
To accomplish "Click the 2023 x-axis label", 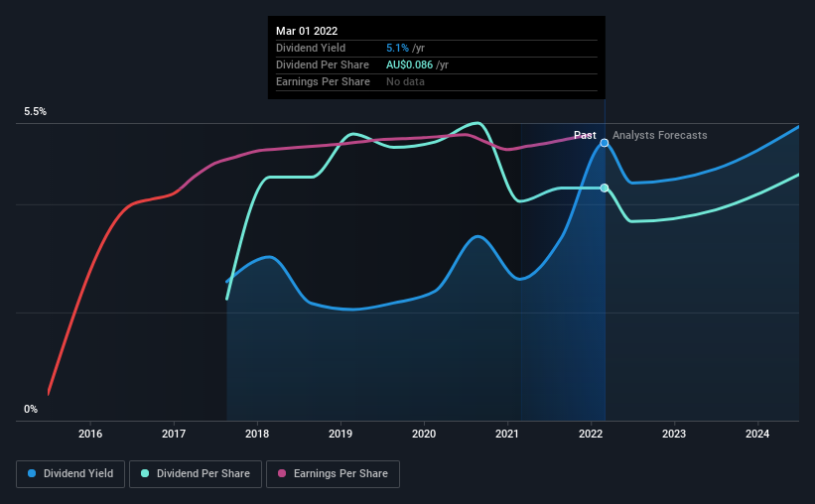I will tap(674, 434).
